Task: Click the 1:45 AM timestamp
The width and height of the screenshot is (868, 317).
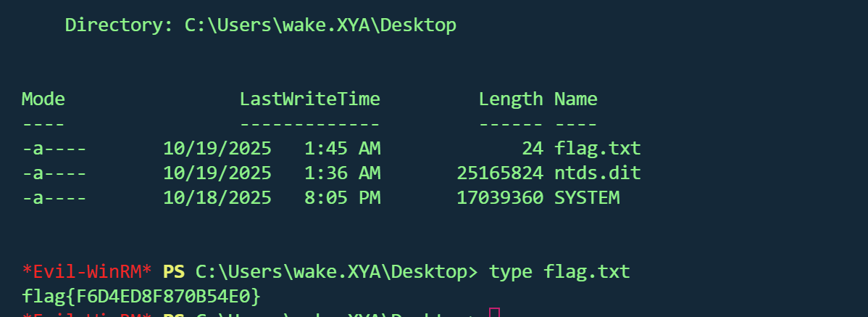Action: (342, 149)
